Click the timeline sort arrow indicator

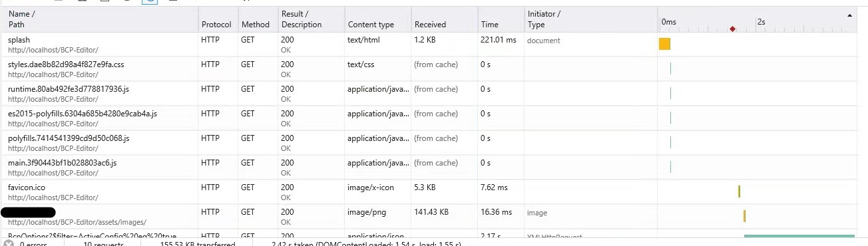click(849, 15)
